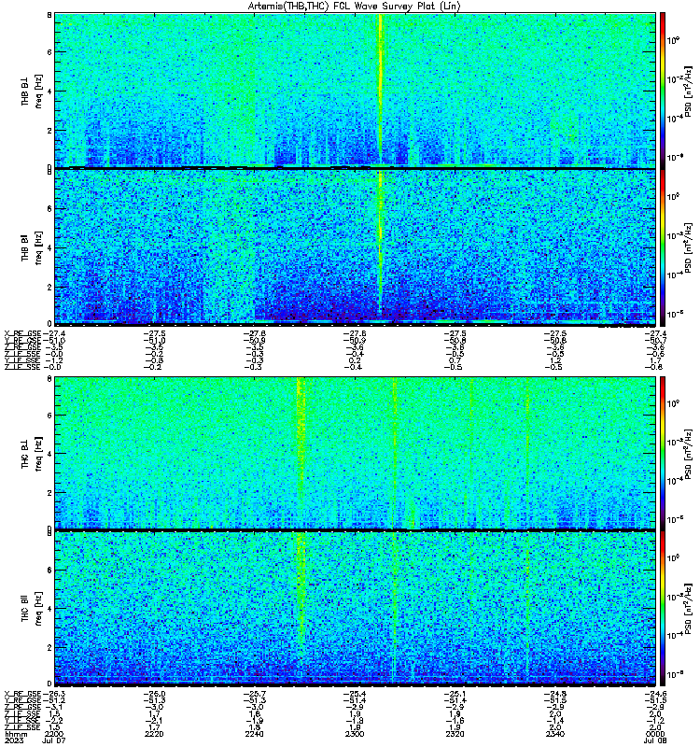Click the THC Y_LE_SSE value -2.2
Viewport: 700px width, 747px height.
click(53, 721)
